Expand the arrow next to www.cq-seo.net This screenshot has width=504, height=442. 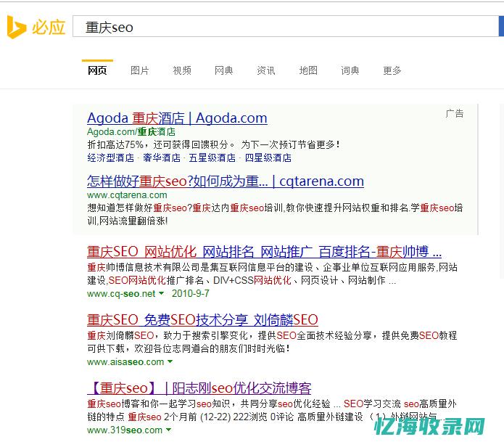(162, 293)
